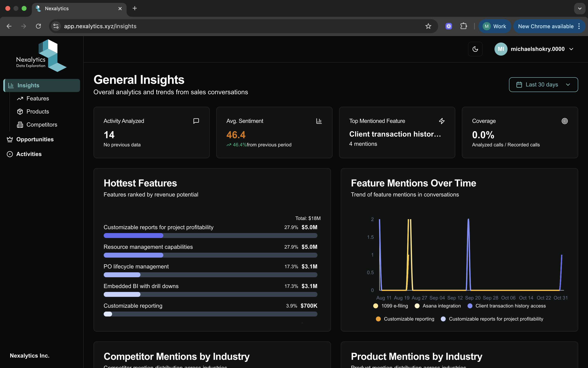Go to Products in sidebar
Image resolution: width=588 pixels, height=368 pixels.
coord(38,111)
